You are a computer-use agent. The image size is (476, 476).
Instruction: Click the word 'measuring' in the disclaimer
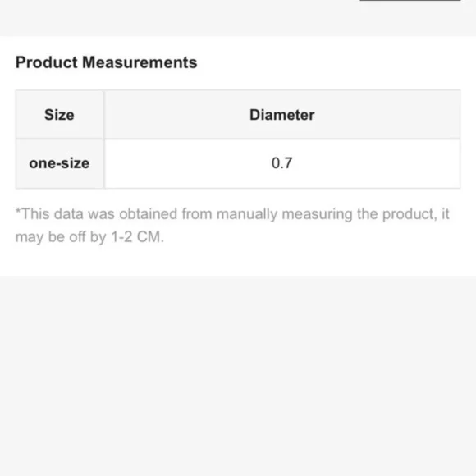click(318, 214)
